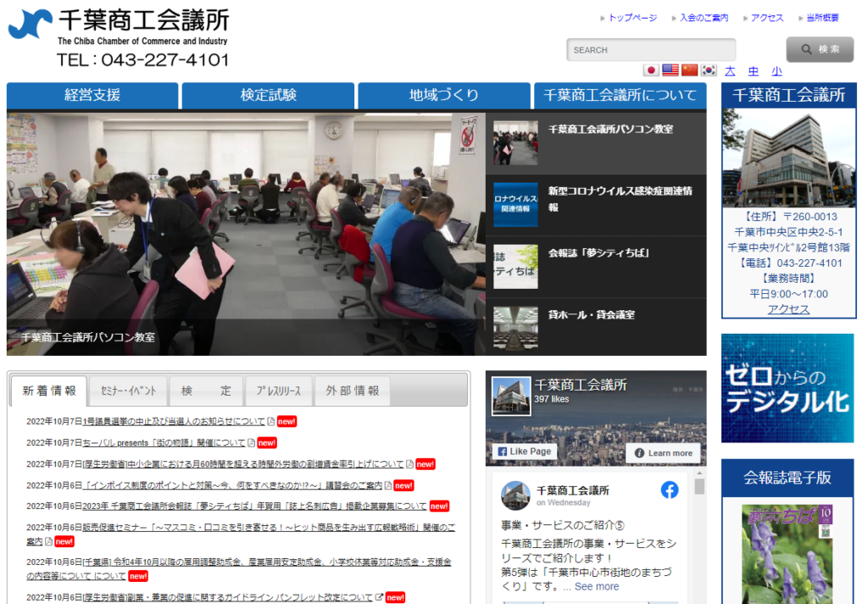This screenshot has width=868, height=604.
Task: Open the 経営支援 navigation menu
Action: [x=92, y=95]
